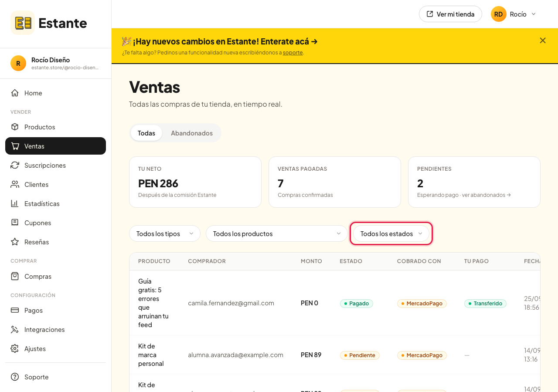
Task: Open the Todos los productos filter dropdown
Action: coord(277,233)
